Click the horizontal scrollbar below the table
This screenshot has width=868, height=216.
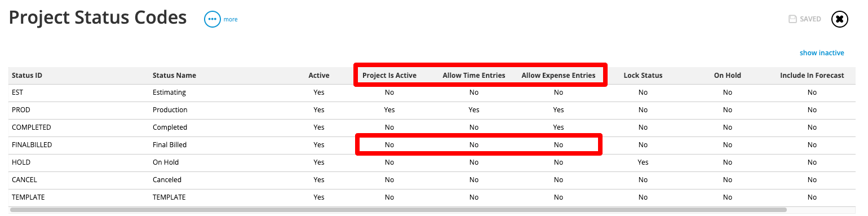pos(398,210)
